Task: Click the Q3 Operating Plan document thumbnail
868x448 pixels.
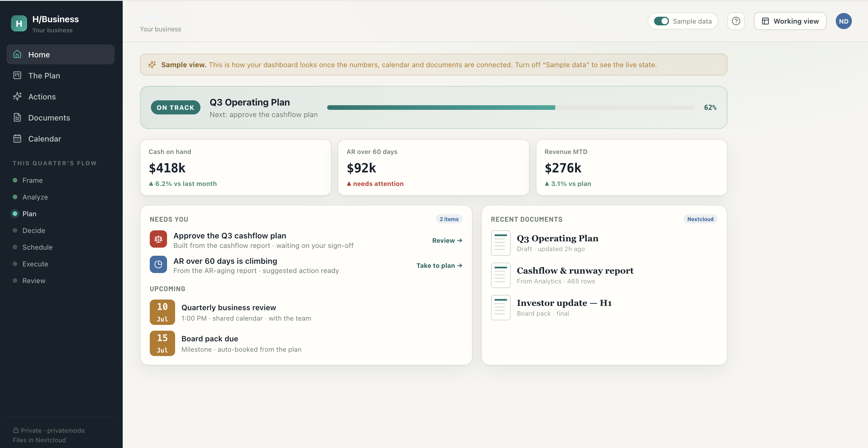Action: tap(501, 243)
